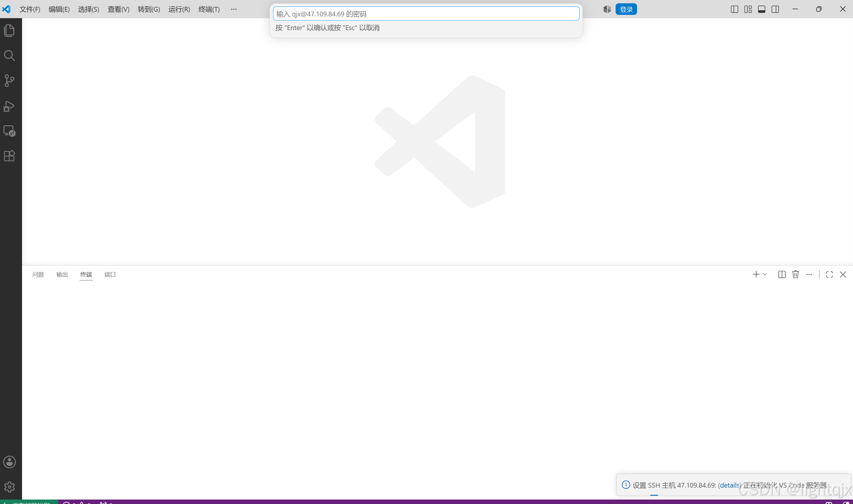Open the Search view in activity bar
This screenshot has height=504, width=853.
tap(9, 56)
